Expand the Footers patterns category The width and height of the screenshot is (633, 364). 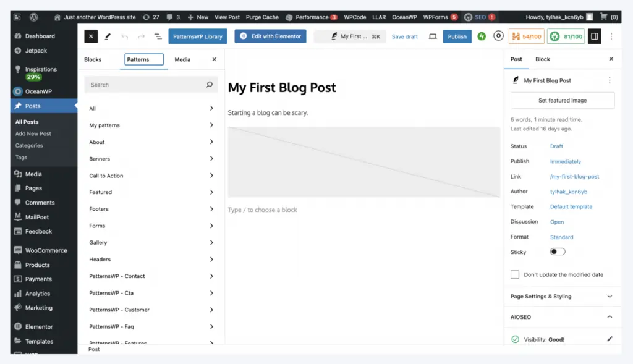151,209
